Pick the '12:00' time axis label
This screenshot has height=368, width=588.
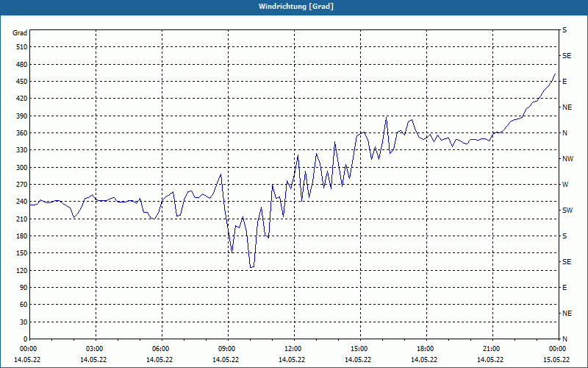pos(294,349)
